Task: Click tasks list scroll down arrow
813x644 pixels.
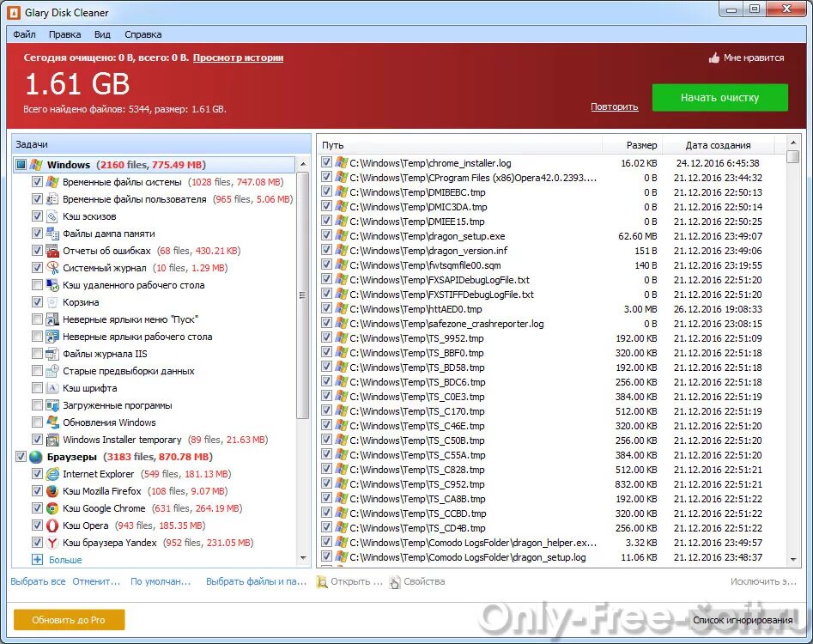Action: tap(303, 558)
